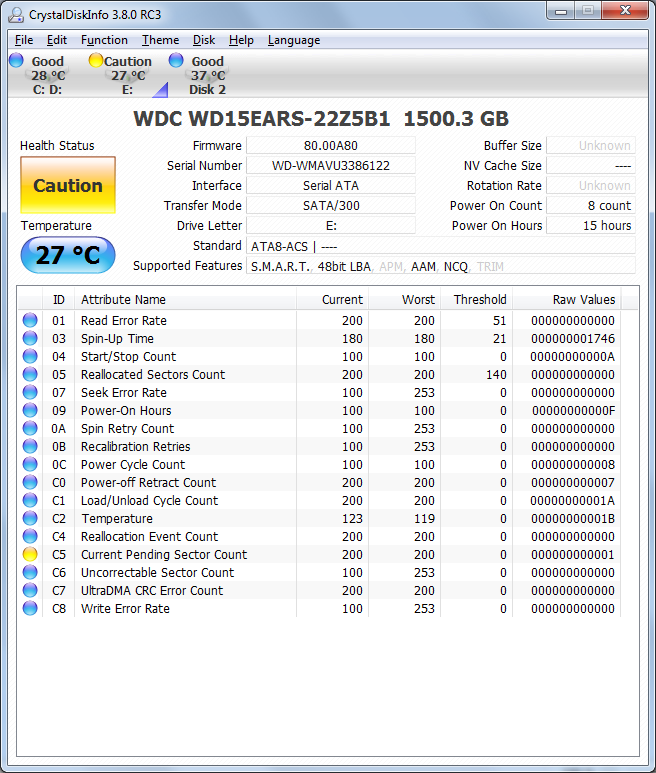
Task: Click the Firmware value 80.00A80
Action: [331, 145]
